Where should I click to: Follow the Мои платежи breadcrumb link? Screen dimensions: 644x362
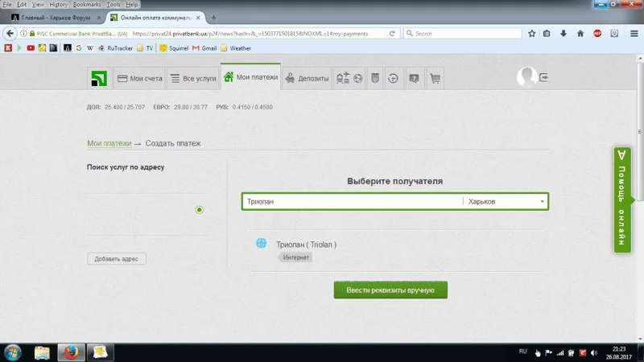click(109, 143)
